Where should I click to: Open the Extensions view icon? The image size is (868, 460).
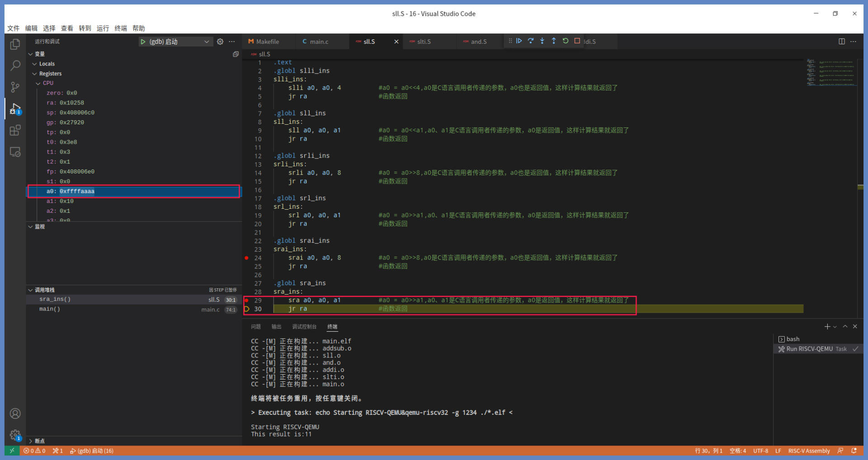coord(15,131)
